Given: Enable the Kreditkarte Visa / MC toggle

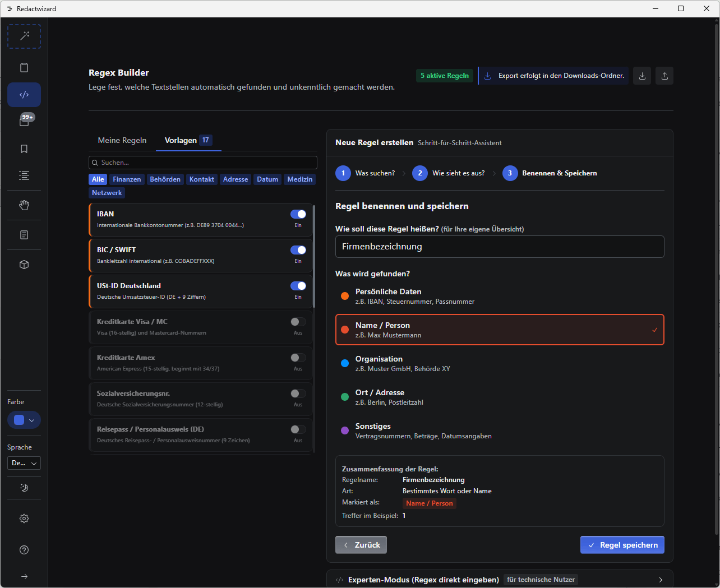Looking at the screenshot, I should (x=298, y=322).
